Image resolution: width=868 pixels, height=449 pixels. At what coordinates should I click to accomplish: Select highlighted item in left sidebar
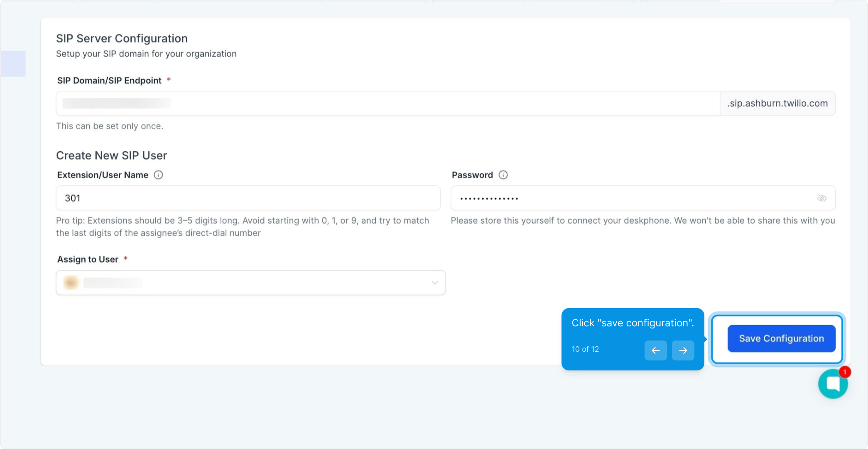click(x=13, y=64)
